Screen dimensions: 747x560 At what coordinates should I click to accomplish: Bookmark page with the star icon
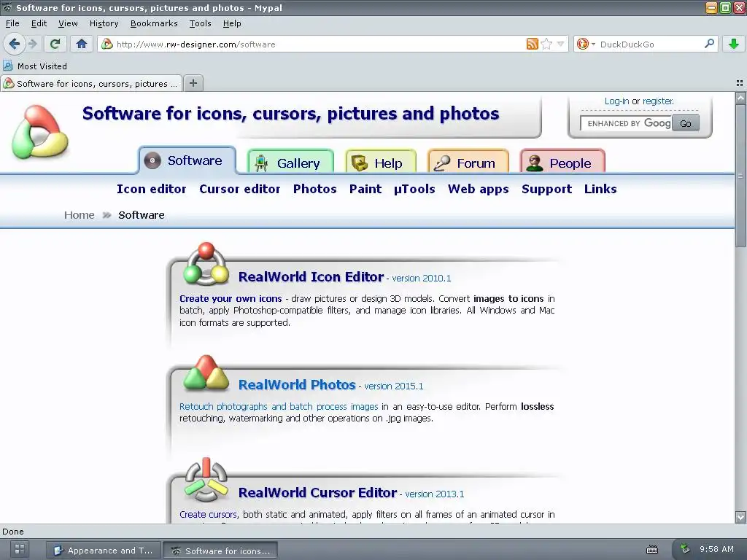click(x=546, y=44)
